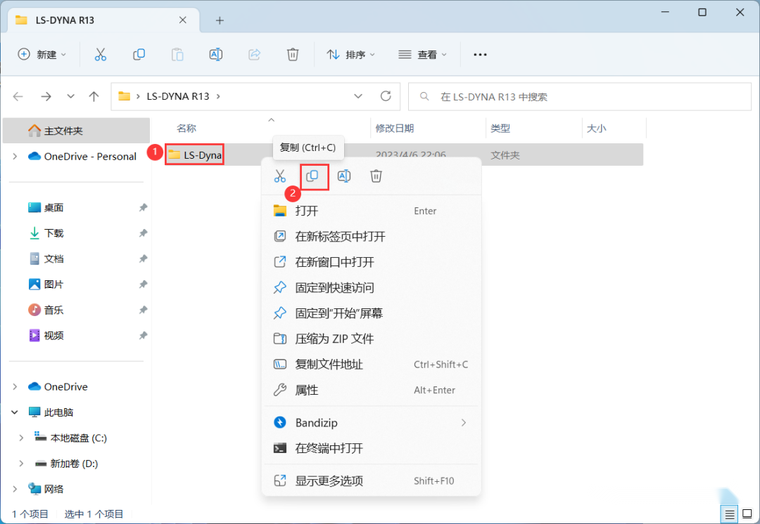The image size is (760, 524).
Task: Click LS-DYNA R13 in the address breadcrumb
Action: (178, 96)
